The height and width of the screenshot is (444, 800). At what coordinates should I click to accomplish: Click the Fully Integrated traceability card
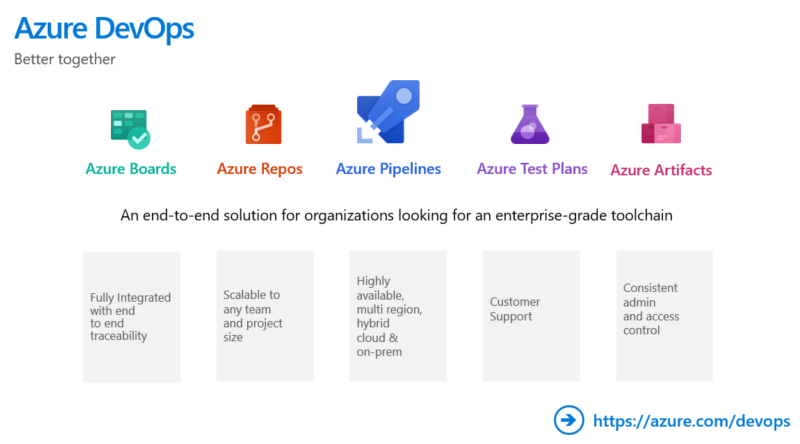pyautogui.click(x=132, y=316)
